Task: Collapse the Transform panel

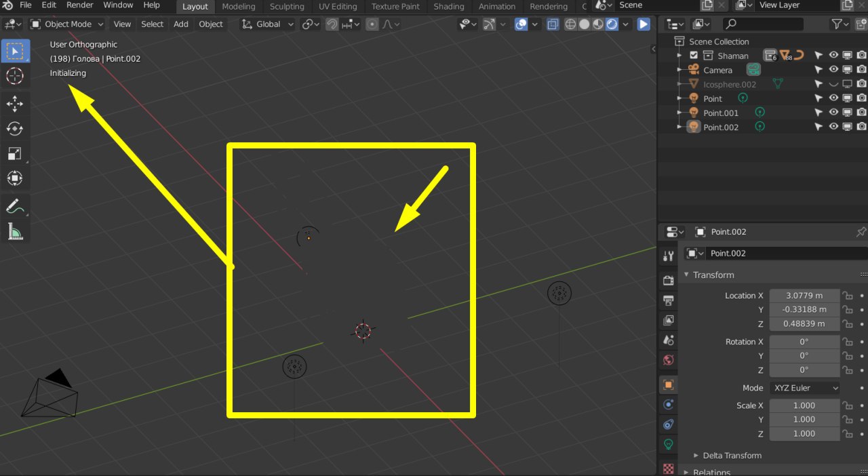Action: (x=709, y=275)
